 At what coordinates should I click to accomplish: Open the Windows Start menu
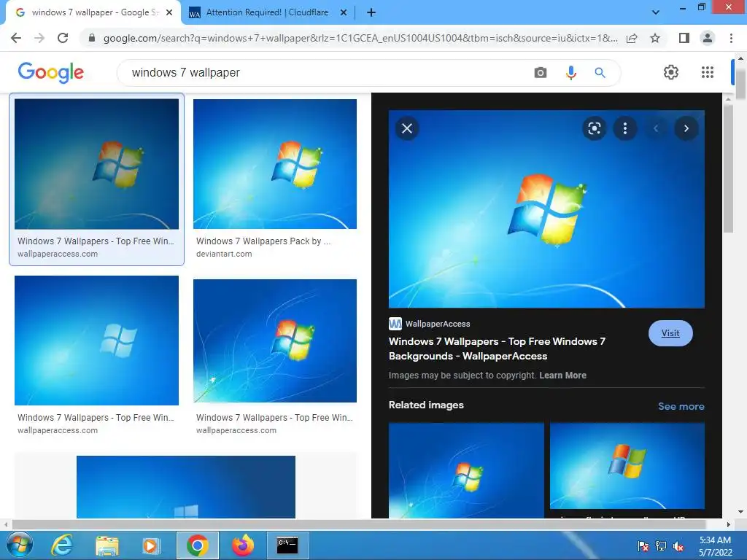point(20,545)
